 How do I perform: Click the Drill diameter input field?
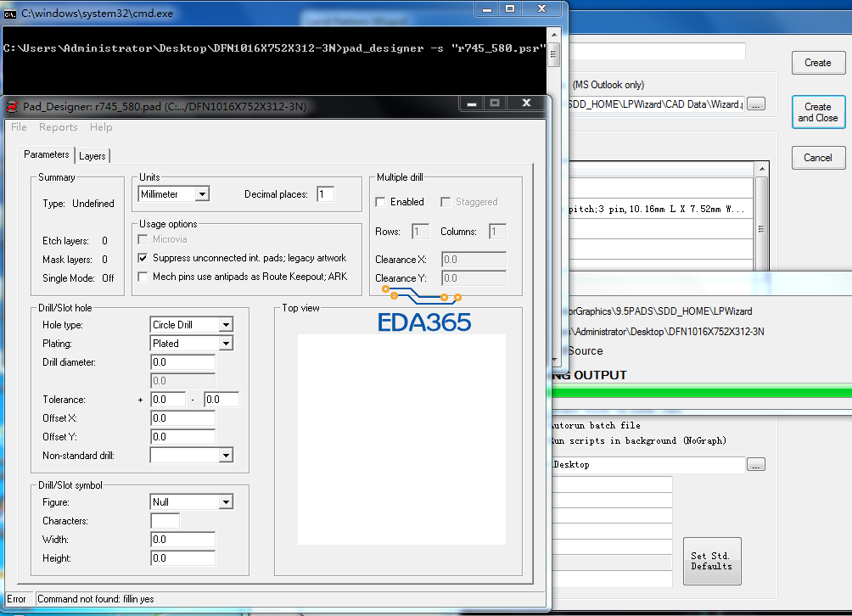coord(182,362)
